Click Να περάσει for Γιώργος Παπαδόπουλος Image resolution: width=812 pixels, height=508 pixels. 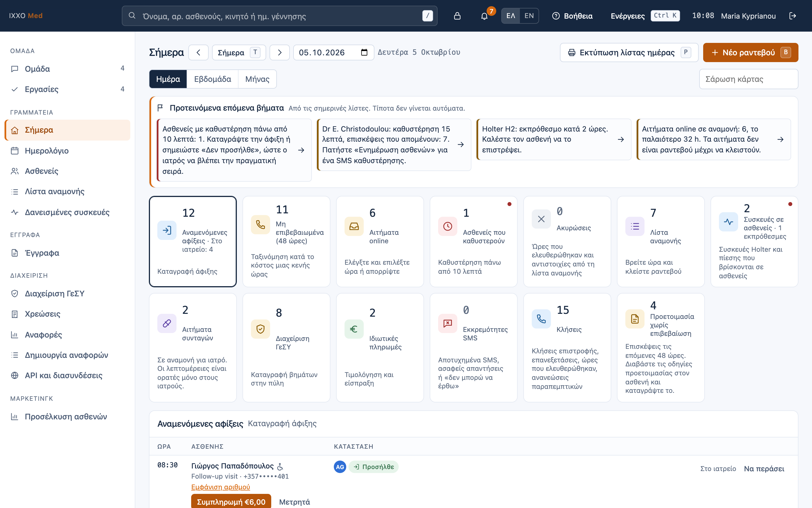[x=764, y=468]
